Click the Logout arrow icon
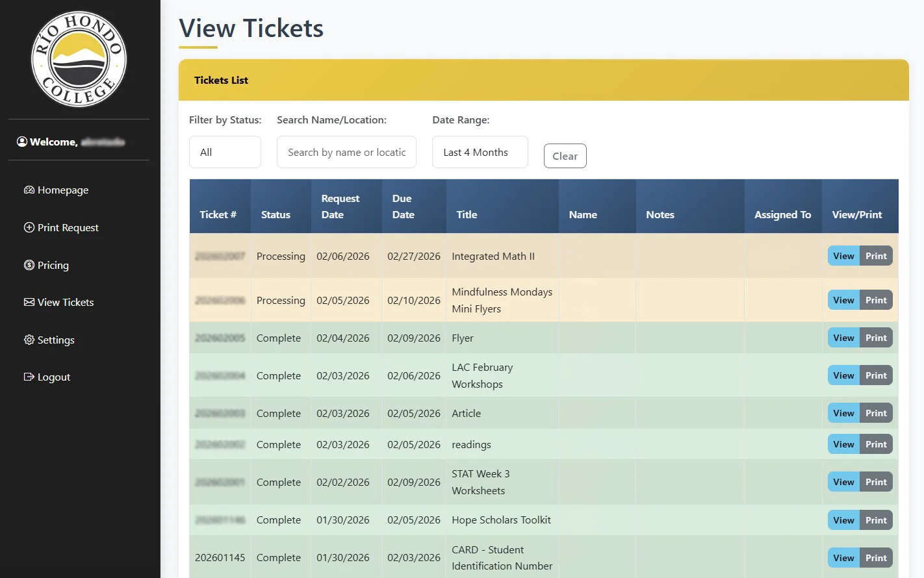 click(x=29, y=377)
